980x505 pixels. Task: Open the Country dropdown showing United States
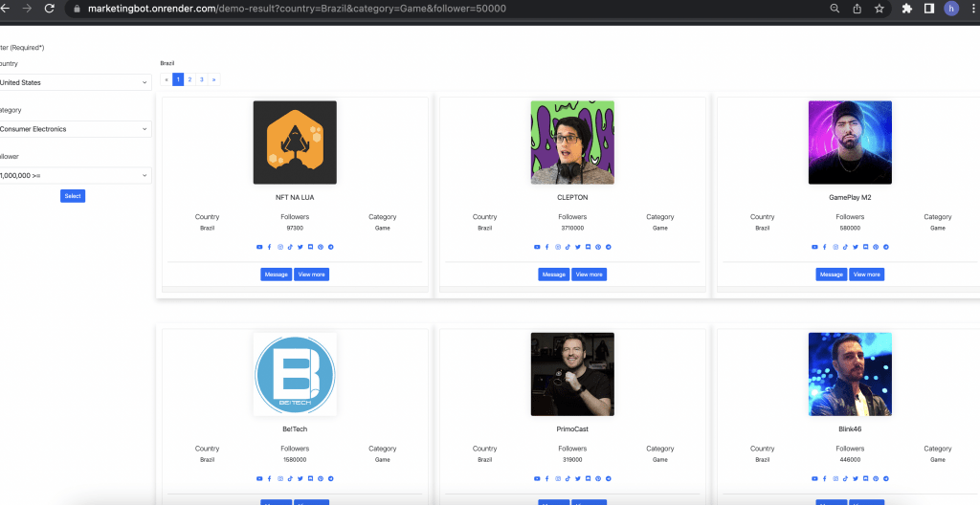pos(75,82)
